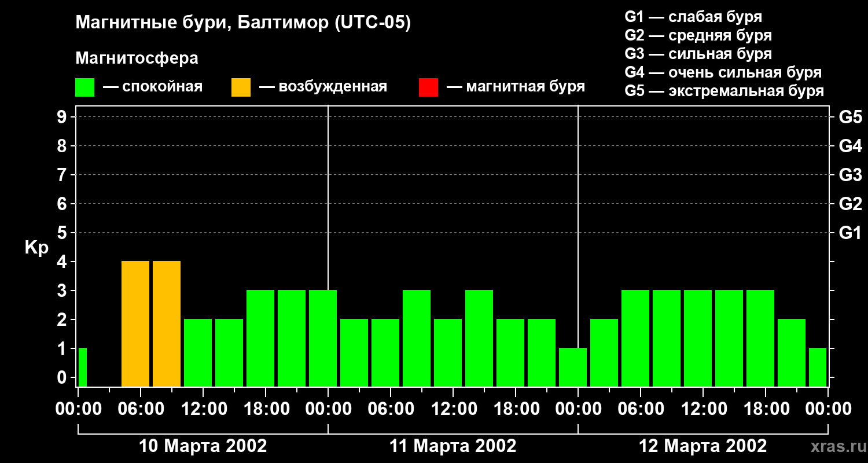Click the green swatch for "спокойная"
This screenshot has height=463, width=868.
point(85,87)
